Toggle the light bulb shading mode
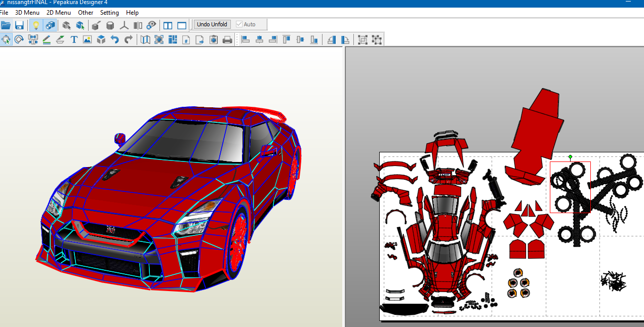Viewport: 644px width, 327px height. click(35, 24)
